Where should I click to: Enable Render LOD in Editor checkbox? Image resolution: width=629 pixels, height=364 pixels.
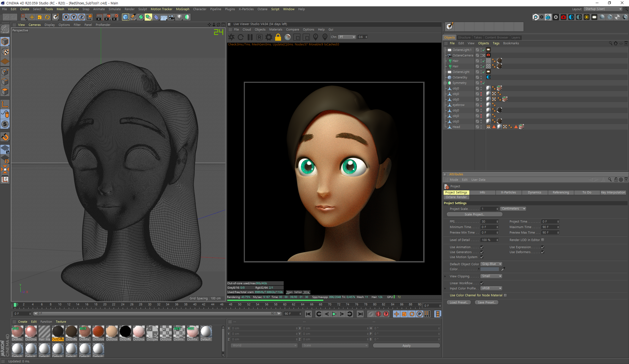pyautogui.click(x=543, y=240)
